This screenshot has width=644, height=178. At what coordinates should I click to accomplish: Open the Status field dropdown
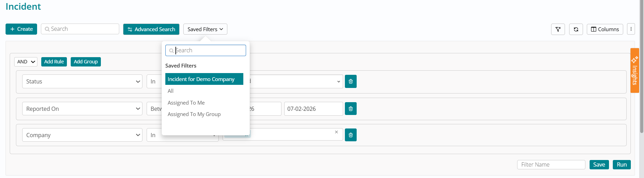(x=82, y=81)
